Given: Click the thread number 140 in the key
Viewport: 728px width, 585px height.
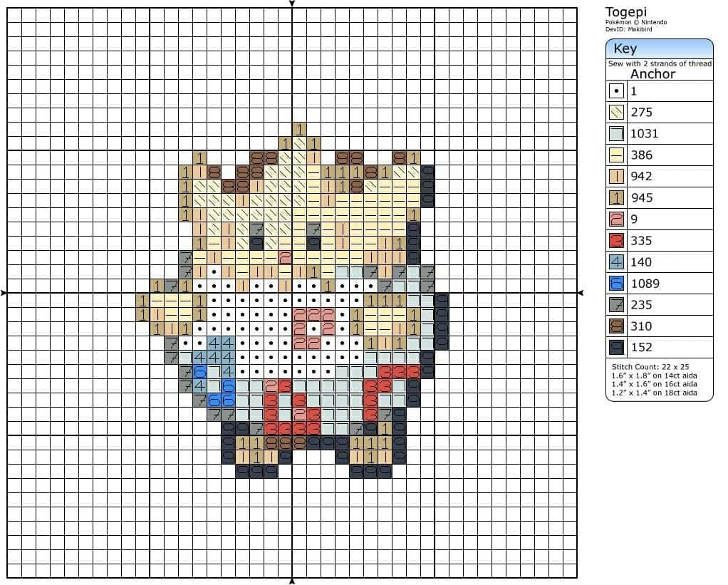Looking at the screenshot, I should pyautogui.click(x=641, y=262).
